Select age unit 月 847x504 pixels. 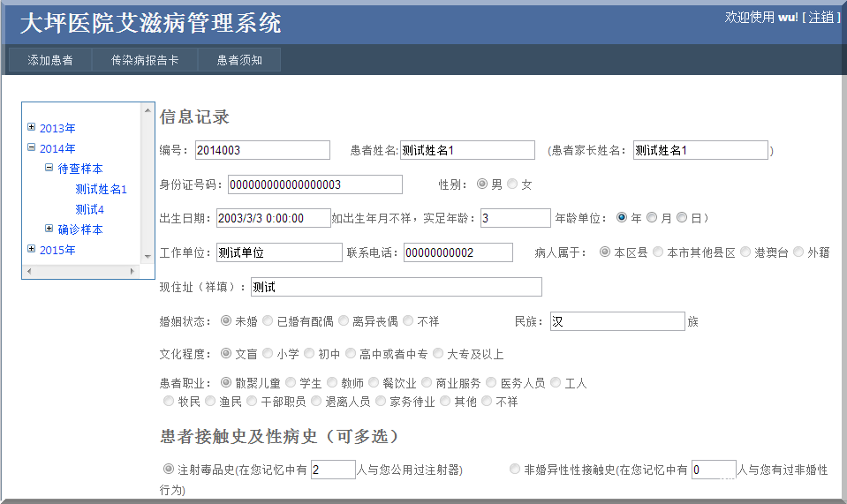pyautogui.click(x=652, y=217)
